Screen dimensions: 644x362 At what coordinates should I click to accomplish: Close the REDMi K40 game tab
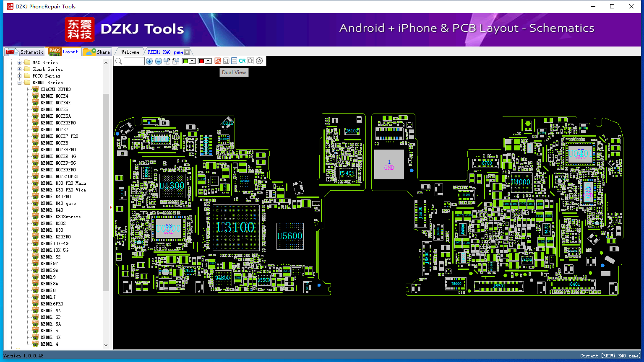tap(187, 52)
